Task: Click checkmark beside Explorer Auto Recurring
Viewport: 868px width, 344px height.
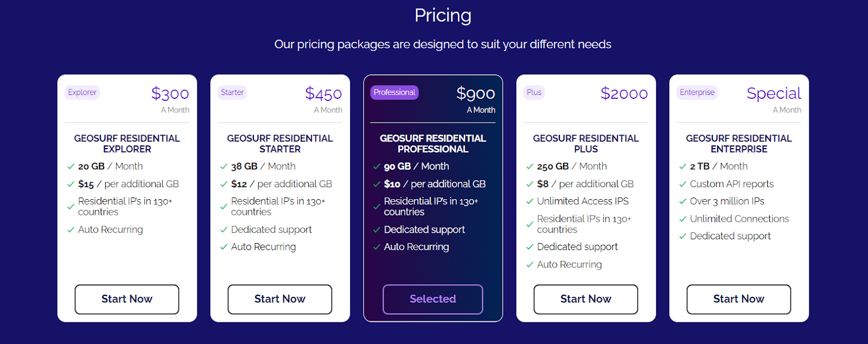Action: click(x=71, y=230)
